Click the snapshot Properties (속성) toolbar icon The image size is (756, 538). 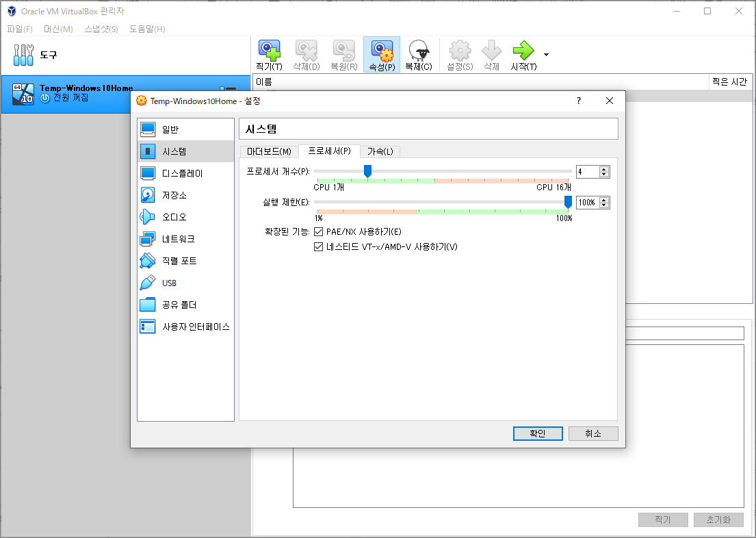(382, 50)
